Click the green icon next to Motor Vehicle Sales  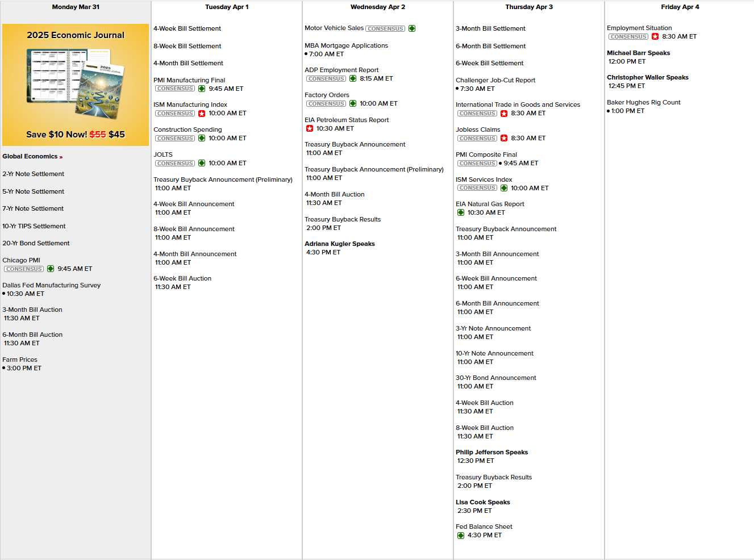point(412,28)
